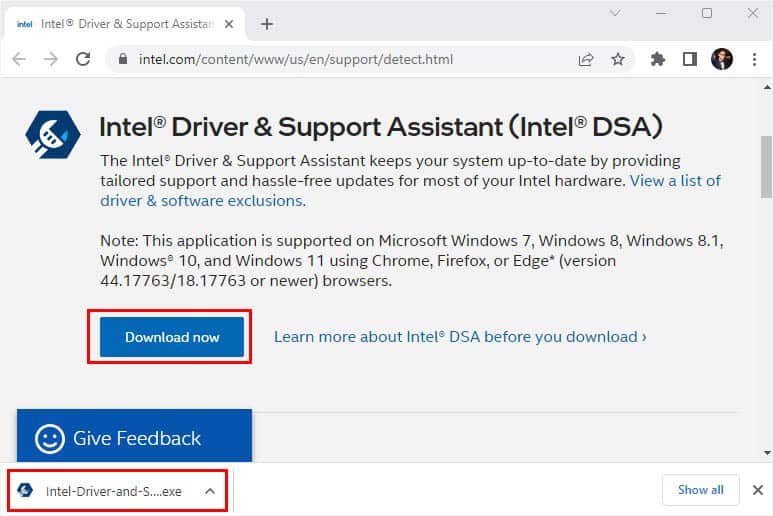
Task: Click the Intel DSA page heading
Action: (381, 127)
